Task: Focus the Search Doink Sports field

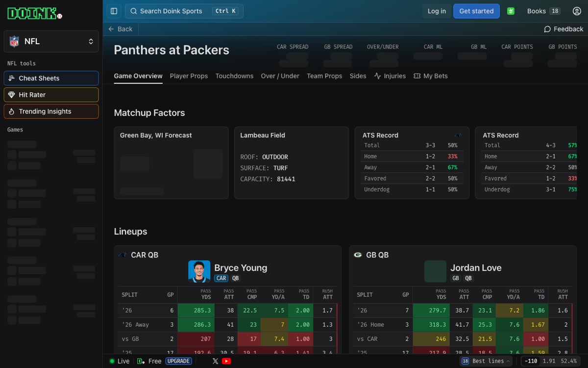Action: click(184, 11)
